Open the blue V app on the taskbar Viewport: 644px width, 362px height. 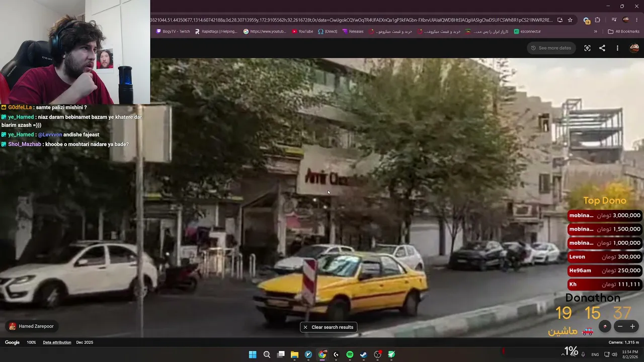tap(308, 354)
